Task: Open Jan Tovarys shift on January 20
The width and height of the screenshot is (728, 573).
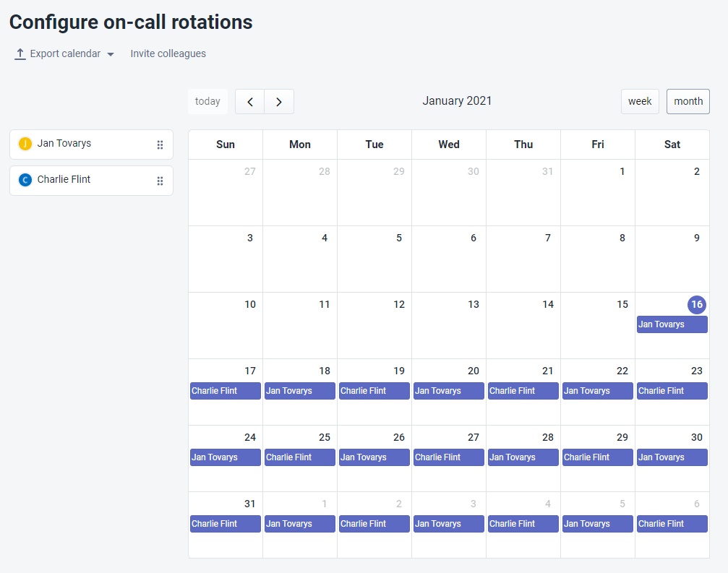Action: click(448, 391)
